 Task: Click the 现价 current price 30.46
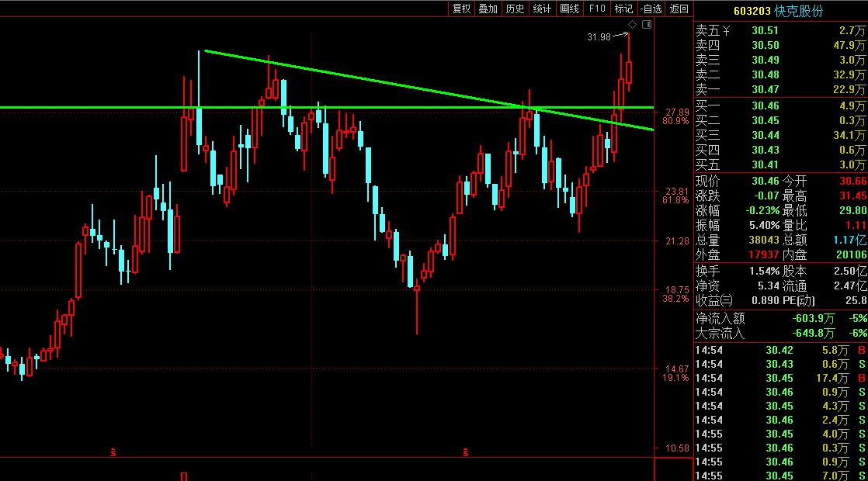point(765,181)
